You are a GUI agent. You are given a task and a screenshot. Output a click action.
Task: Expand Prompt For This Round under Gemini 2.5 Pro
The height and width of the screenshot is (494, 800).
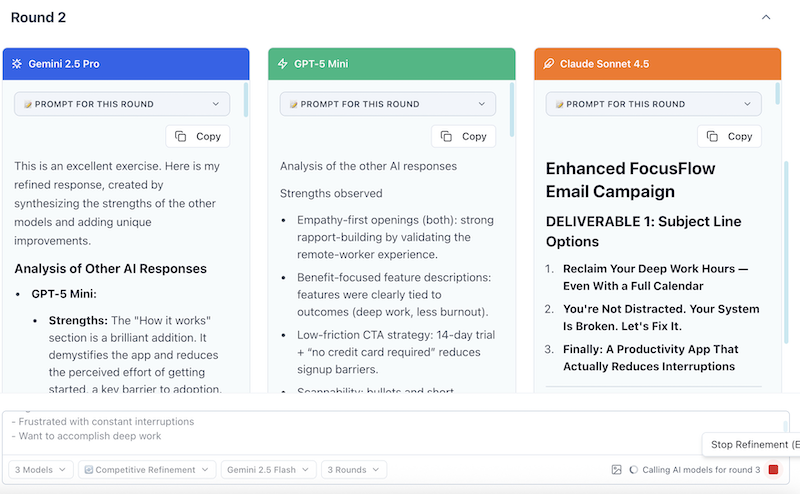tap(121, 104)
